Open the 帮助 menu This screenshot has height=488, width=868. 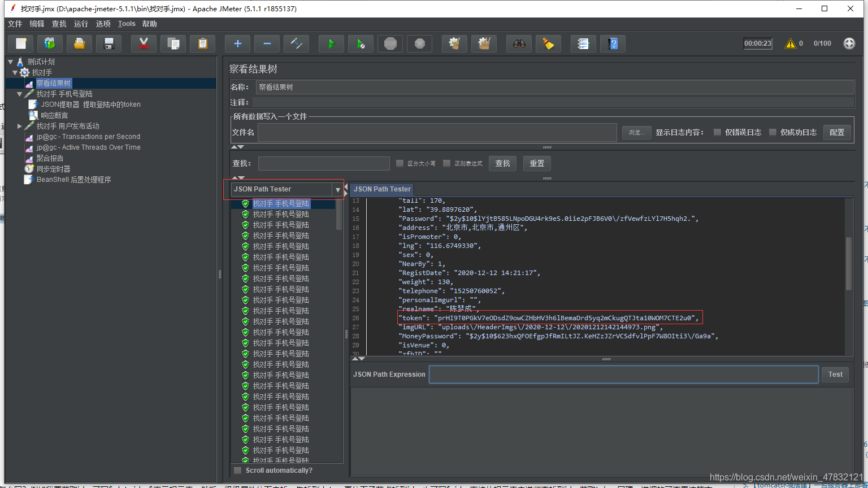(150, 24)
